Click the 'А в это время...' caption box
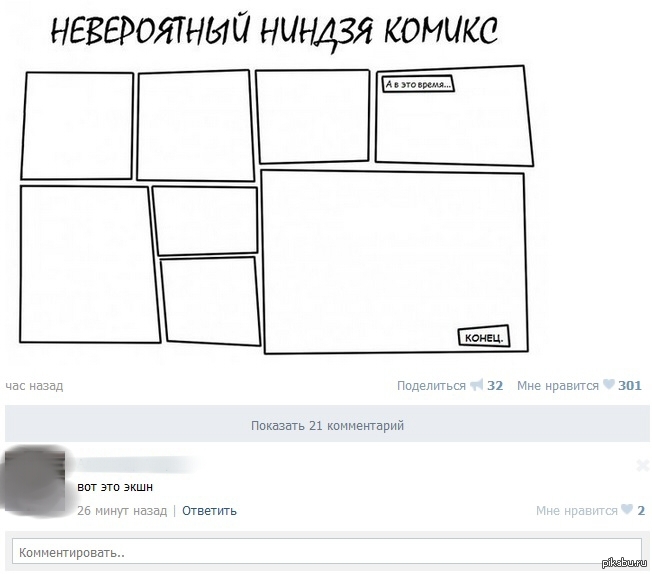 [x=418, y=84]
